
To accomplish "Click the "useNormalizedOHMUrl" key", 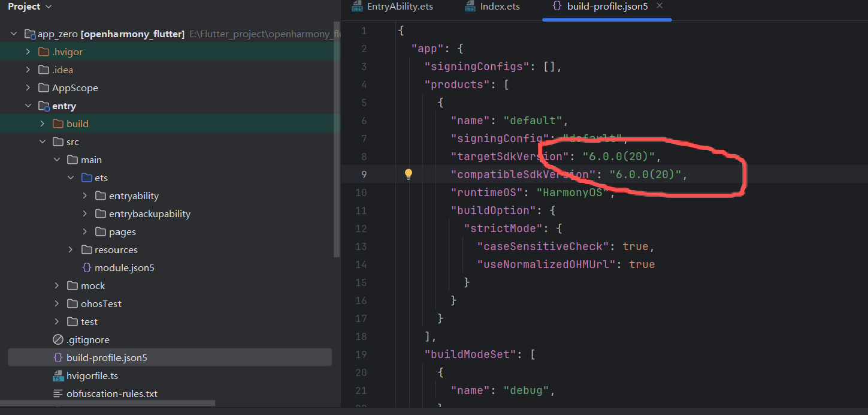I will [x=546, y=264].
